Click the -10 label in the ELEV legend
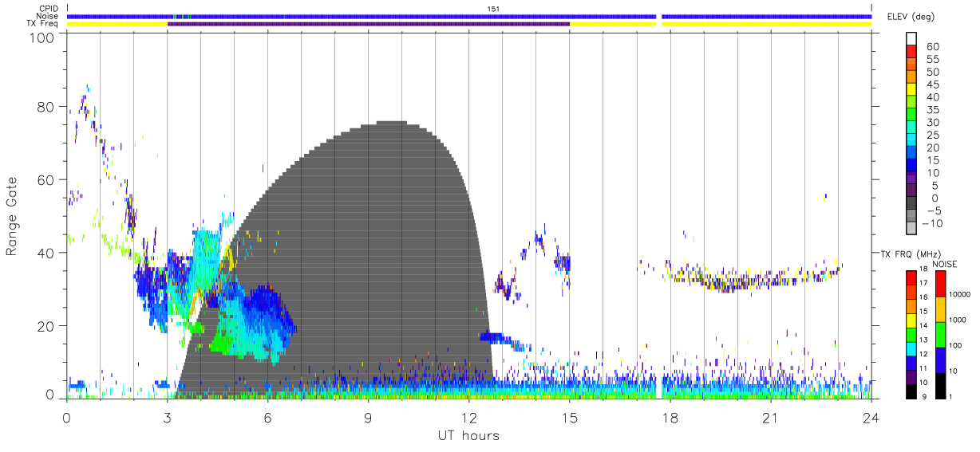The height and width of the screenshot is (452, 980). [x=932, y=224]
